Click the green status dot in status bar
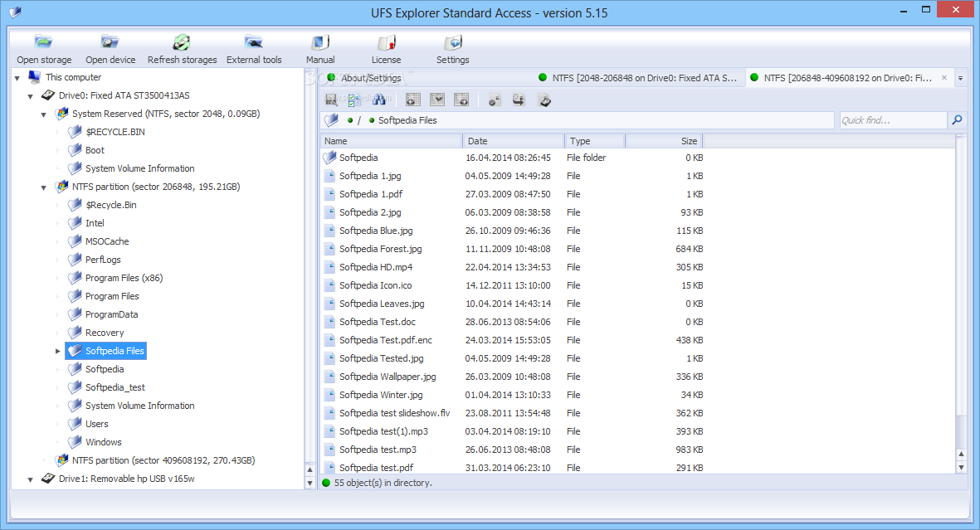The height and width of the screenshot is (530, 980). tap(325, 483)
